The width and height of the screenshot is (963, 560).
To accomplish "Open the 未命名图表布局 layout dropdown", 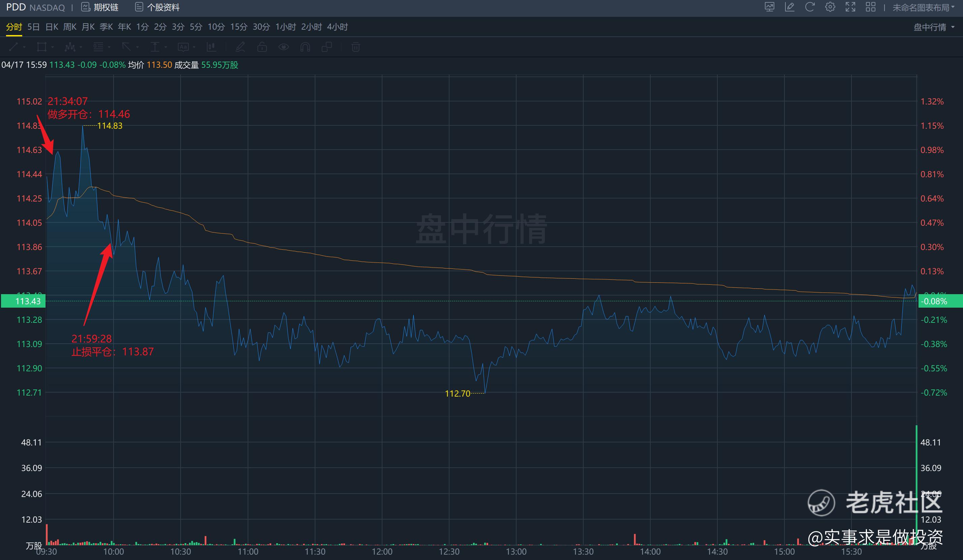I will click(x=924, y=8).
